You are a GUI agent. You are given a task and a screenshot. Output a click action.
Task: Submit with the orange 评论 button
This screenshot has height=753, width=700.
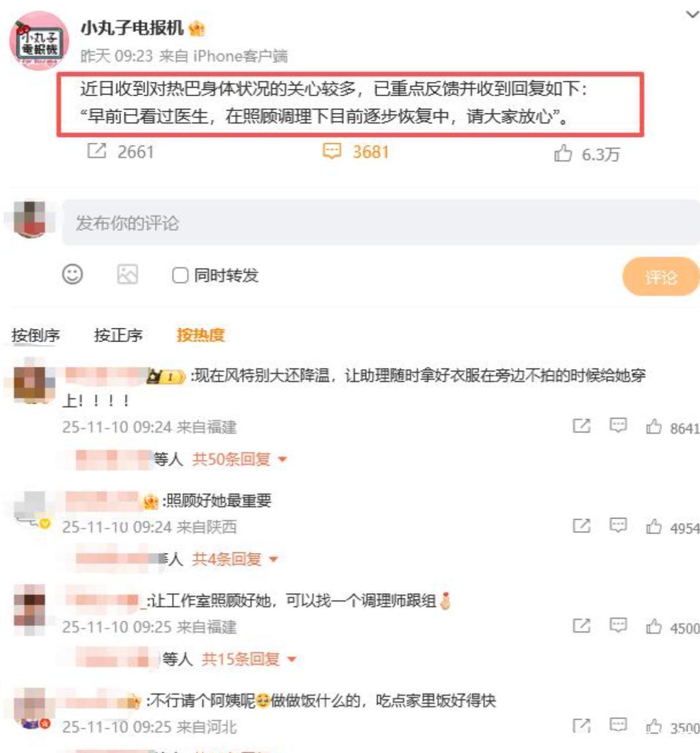661,277
